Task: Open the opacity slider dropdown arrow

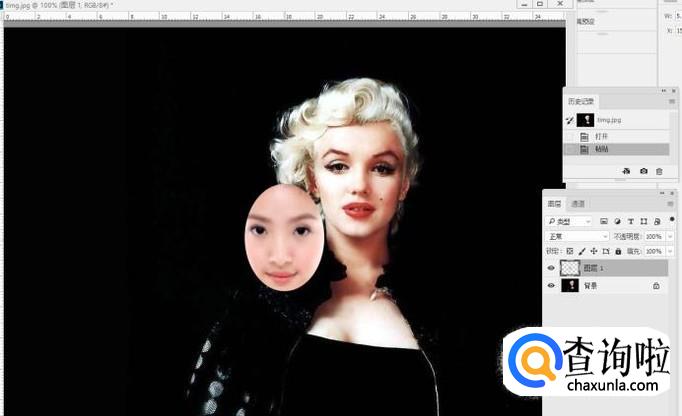Action: tap(670, 236)
